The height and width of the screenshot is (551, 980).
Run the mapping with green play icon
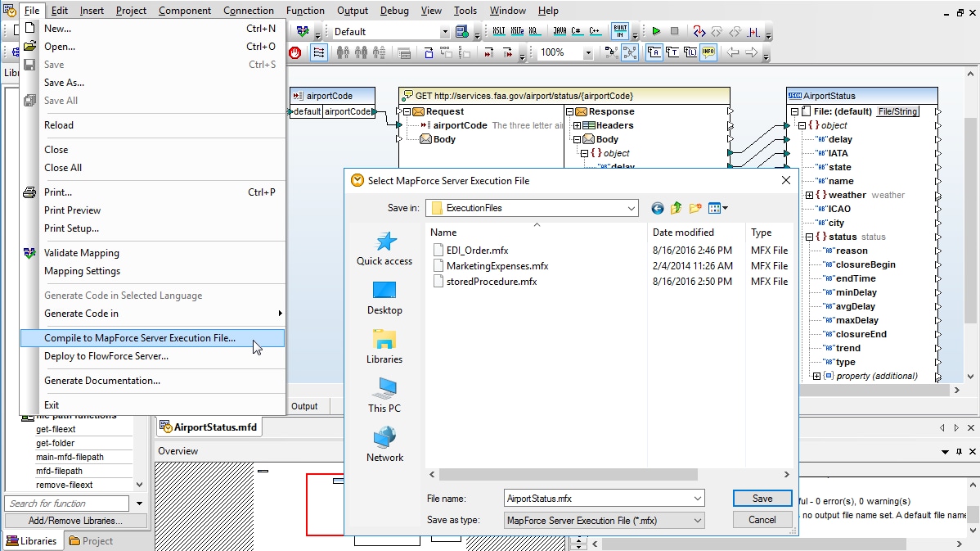[x=655, y=31]
